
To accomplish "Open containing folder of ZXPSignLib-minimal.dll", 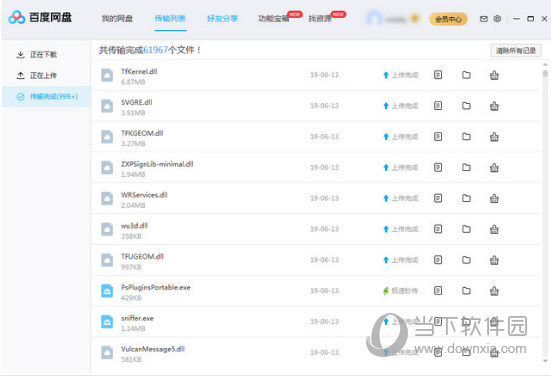I will pyautogui.click(x=466, y=167).
